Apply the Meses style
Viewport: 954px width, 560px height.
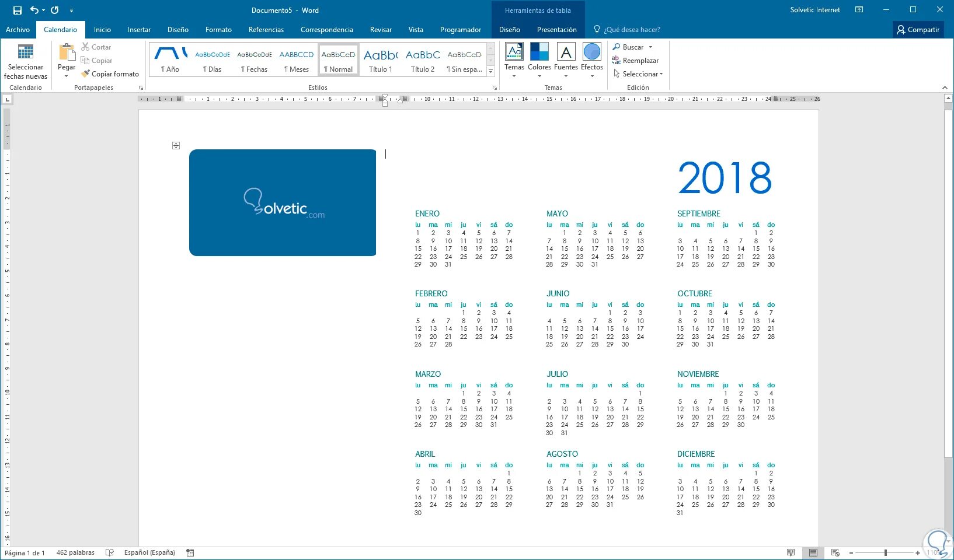pyautogui.click(x=297, y=60)
